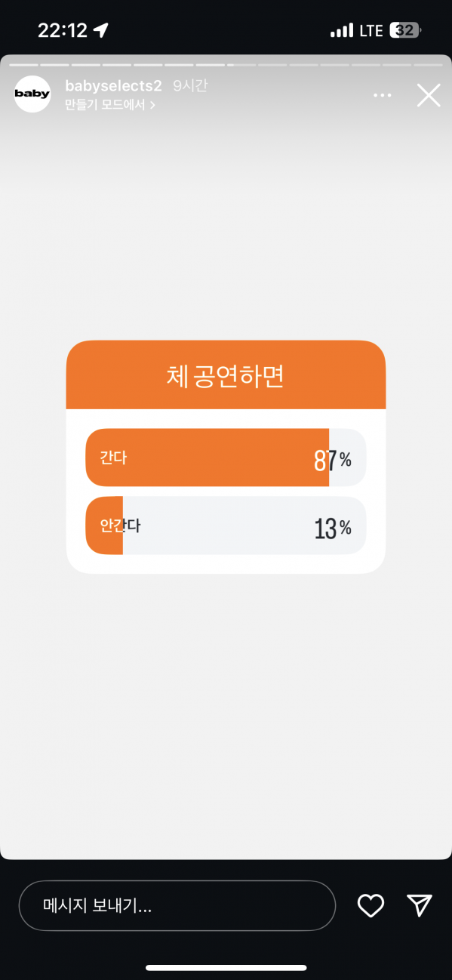Vote for the 안간다 poll option
The image size is (452, 980).
click(226, 526)
